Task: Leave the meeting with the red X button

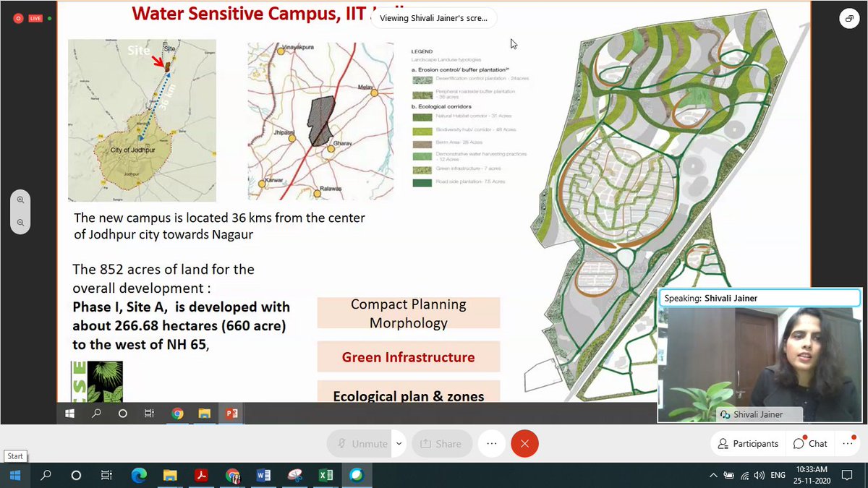Action: click(524, 444)
